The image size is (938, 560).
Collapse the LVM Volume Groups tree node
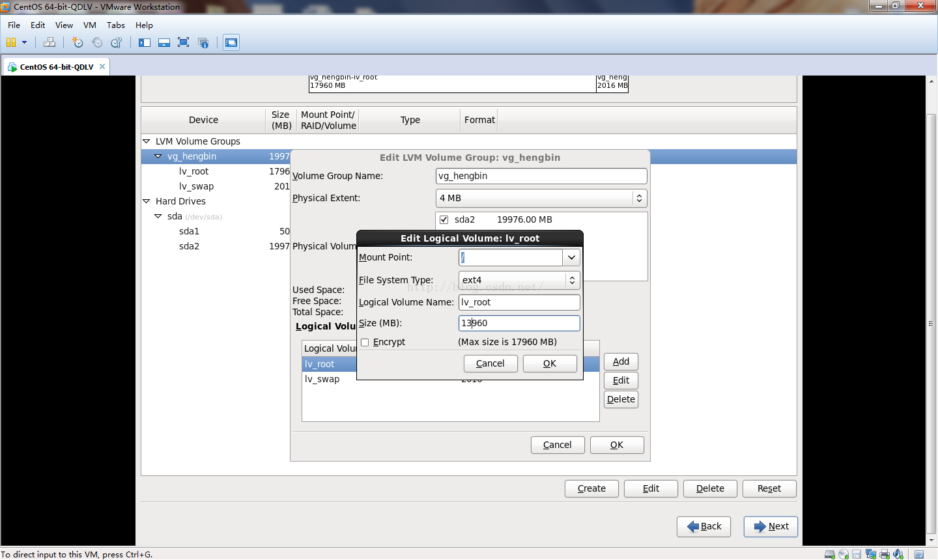[147, 141]
